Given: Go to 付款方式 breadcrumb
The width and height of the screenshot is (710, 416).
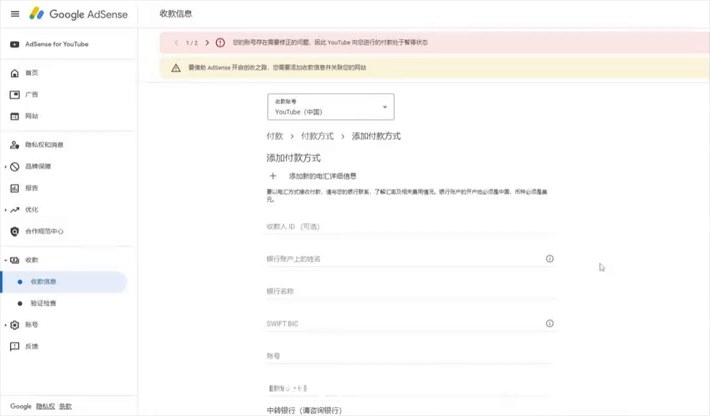Looking at the screenshot, I should pos(317,136).
